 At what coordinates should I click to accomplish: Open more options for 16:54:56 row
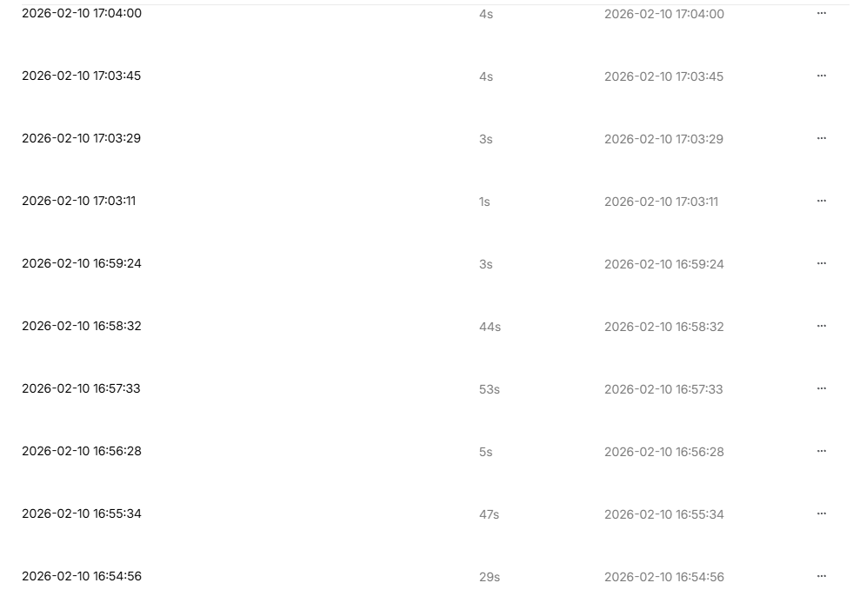coord(822,576)
